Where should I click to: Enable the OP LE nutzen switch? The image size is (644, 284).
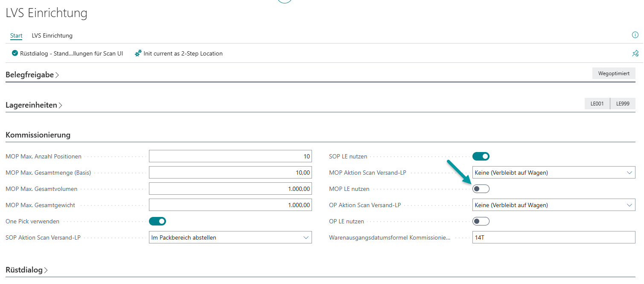tap(481, 221)
